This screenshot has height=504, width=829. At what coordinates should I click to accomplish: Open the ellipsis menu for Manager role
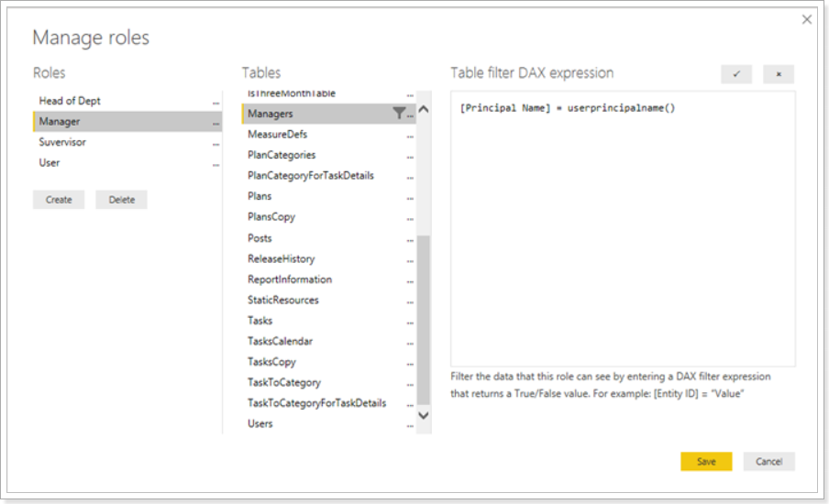click(x=216, y=124)
